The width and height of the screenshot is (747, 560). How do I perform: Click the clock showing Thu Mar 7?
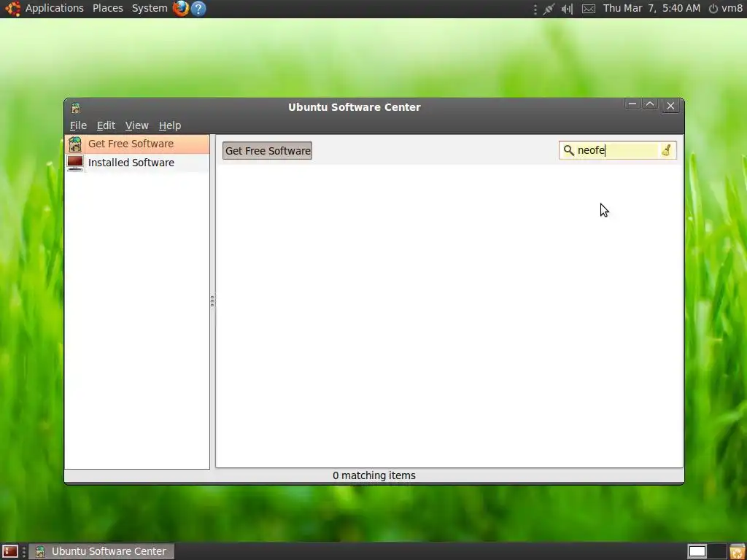coord(651,8)
